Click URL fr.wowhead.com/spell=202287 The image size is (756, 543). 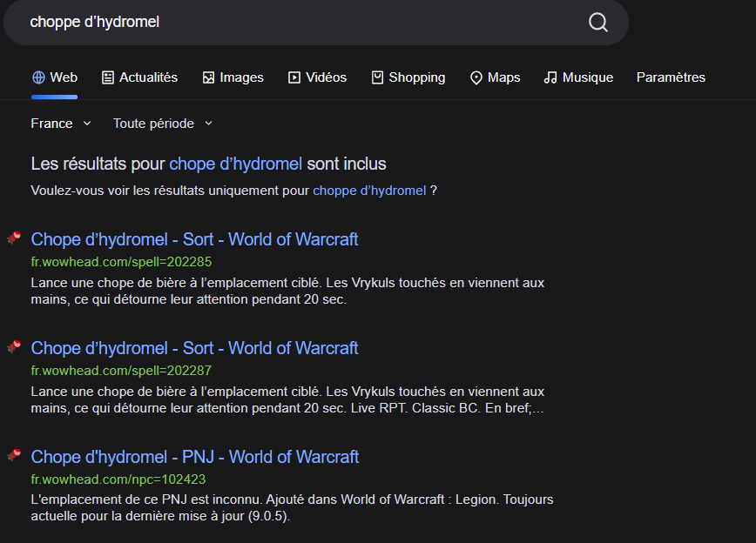pyautogui.click(x=122, y=371)
